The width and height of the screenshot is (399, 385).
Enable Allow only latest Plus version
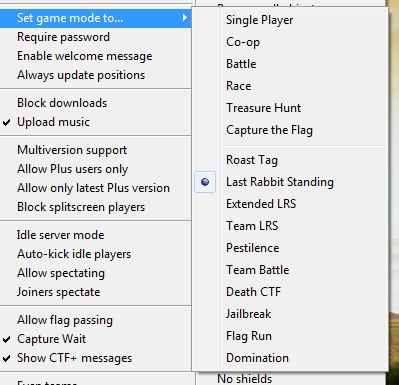click(95, 188)
